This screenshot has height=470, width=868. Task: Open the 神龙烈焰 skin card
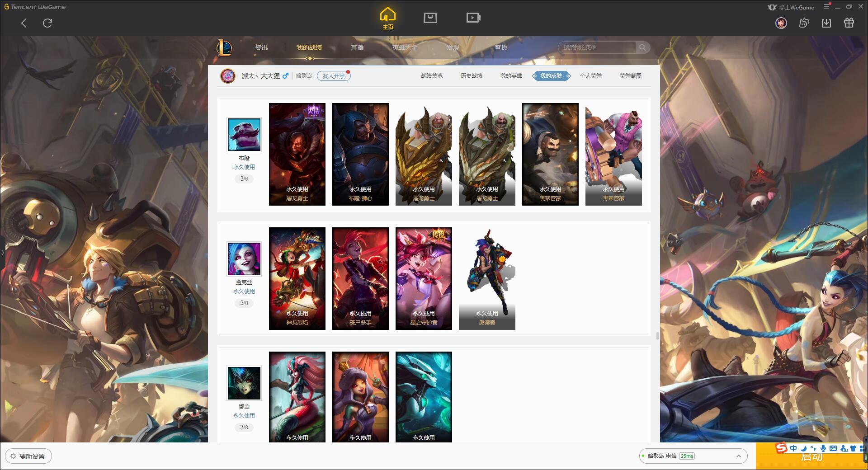[297, 278]
